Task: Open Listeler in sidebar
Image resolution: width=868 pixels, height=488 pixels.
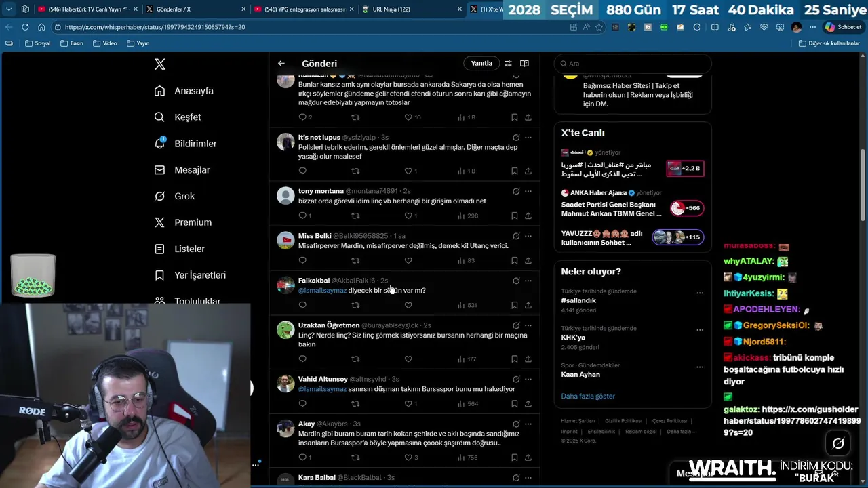Action: click(179, 249)
